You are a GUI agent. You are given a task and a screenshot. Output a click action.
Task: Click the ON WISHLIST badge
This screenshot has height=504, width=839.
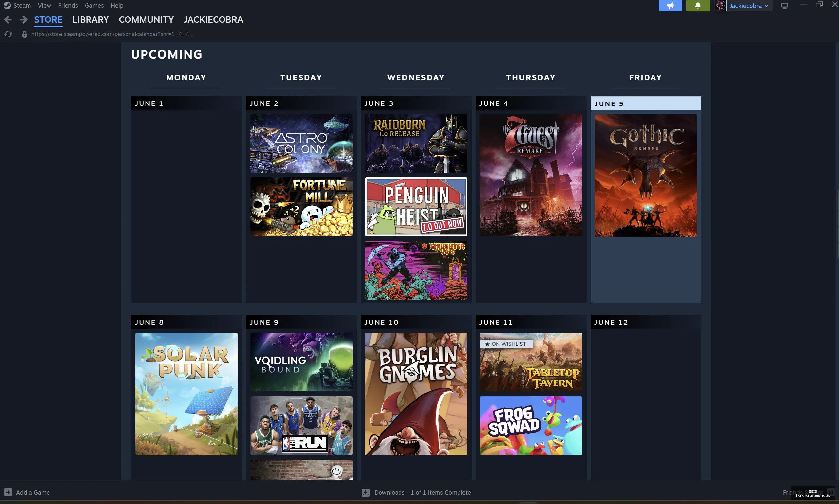506,344
